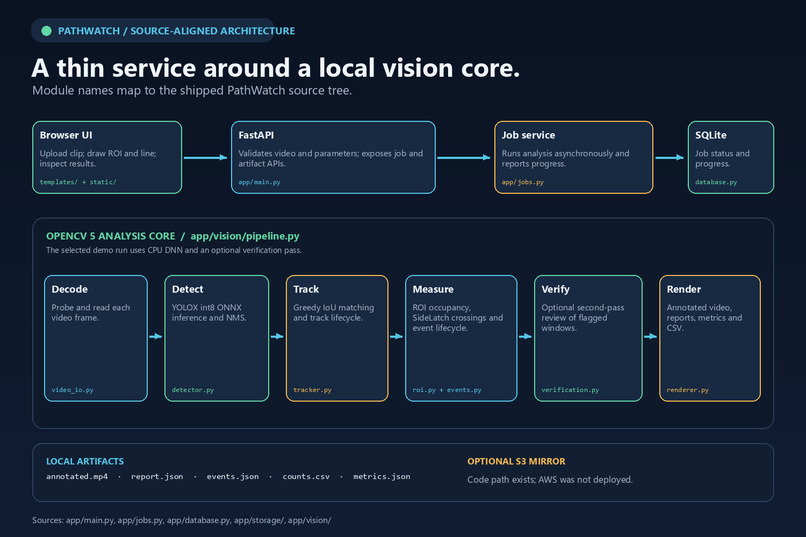Click the app/vision/pipeline.py heading path

245,236
